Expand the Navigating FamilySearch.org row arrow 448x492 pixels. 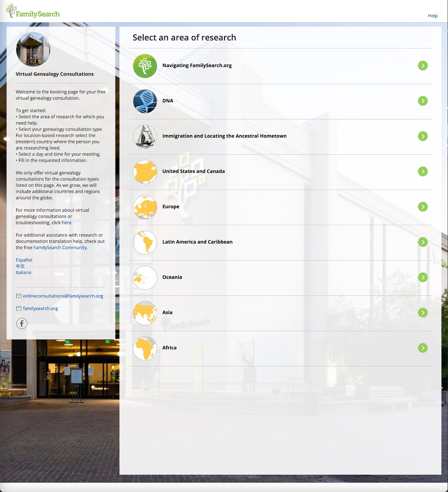(x=423, y=65)
